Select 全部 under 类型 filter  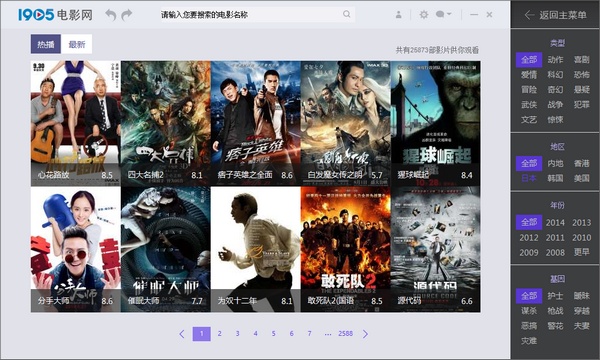point(529,60)
